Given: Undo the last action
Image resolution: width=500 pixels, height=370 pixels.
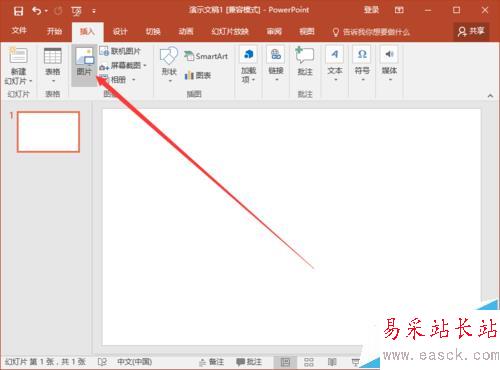Looking at the screenshot, I should click(x=36, y=11).
